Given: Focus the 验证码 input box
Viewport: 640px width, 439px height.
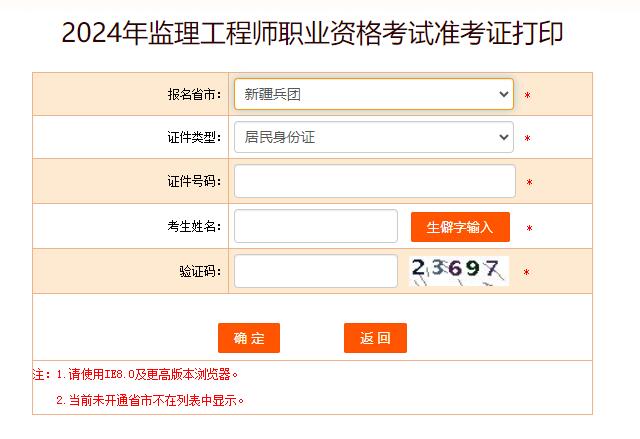Looking at the screenshot, I should click(x=316, y=271).
